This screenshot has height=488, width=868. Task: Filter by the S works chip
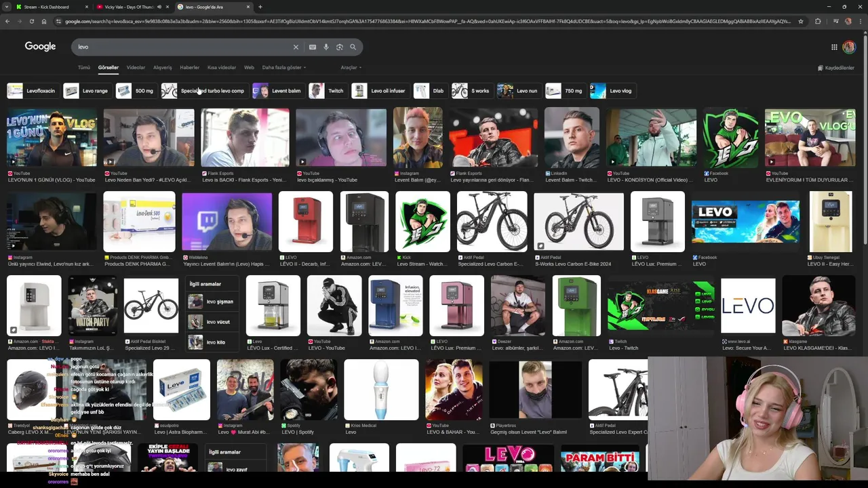click(471, 91)
